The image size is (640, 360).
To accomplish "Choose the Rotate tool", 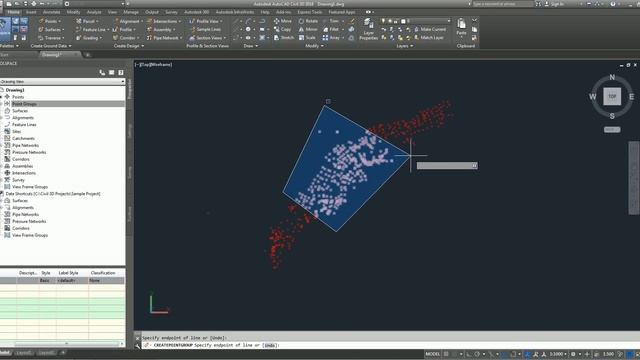I will click(308, 21).
